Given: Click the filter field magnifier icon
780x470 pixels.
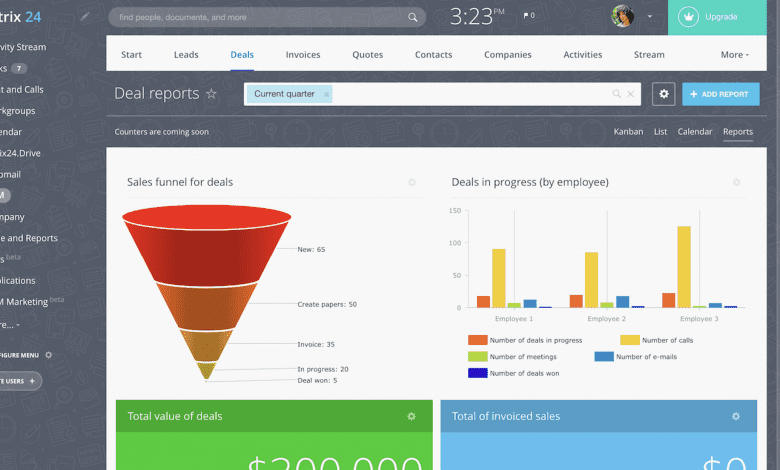Looking at the screenshot, I should tap(616, 94).
